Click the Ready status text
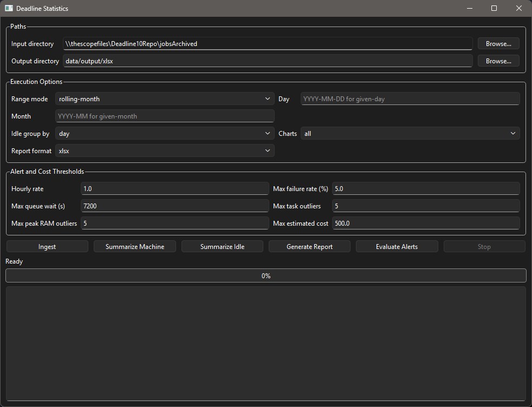 pyautogui.click(x=14, y=261)
